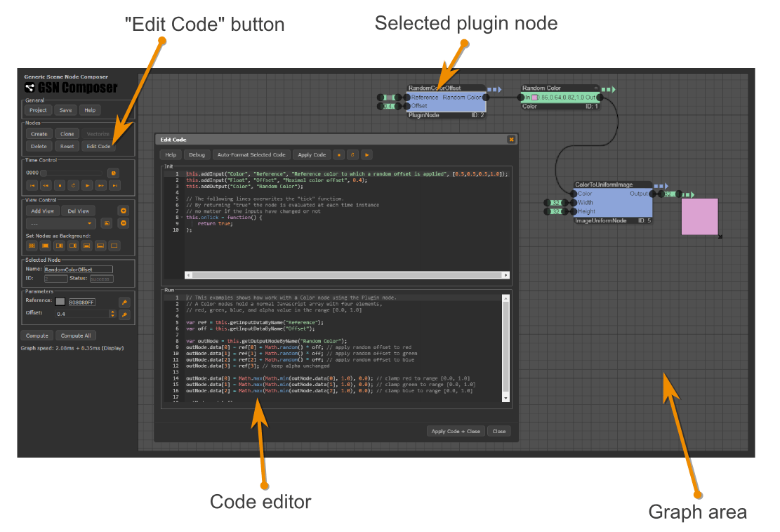
Task: Click the wrench icon next to Offset parameter
Action: 124,314
